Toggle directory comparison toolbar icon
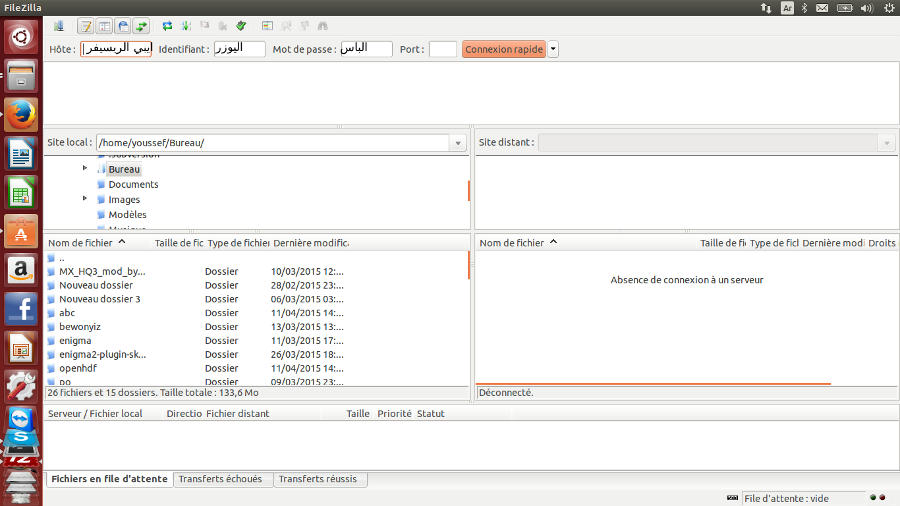The image size is (900, 506). [286, 26]
